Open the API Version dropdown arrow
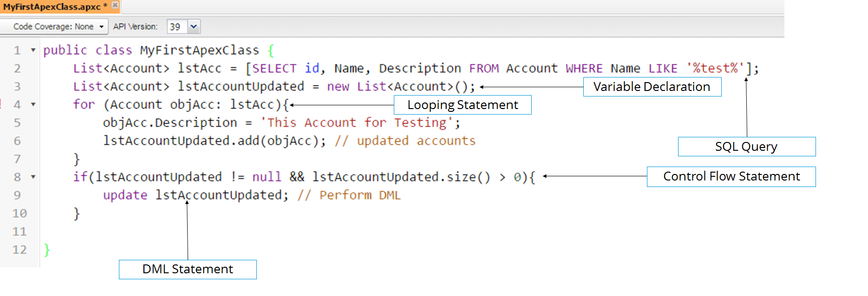 click(x=194, y=26)
